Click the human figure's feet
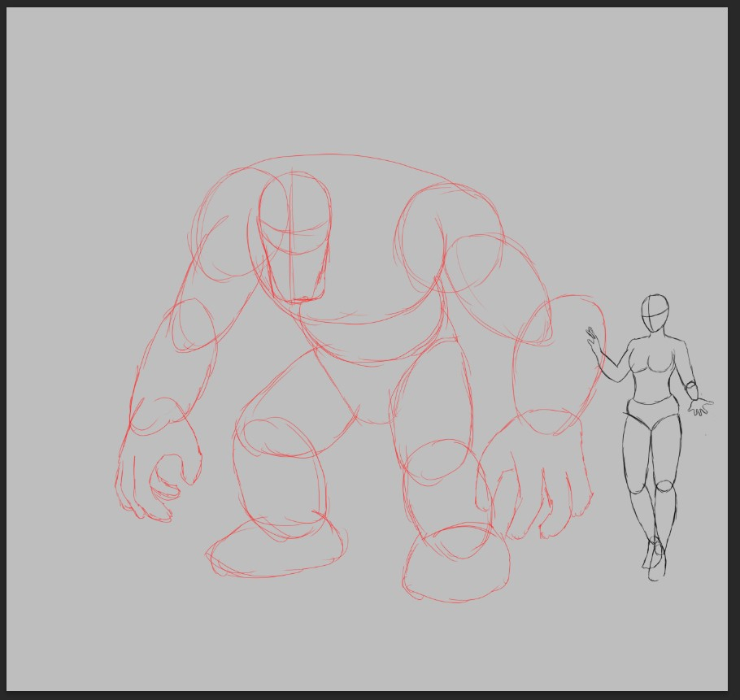 (654, 561)
